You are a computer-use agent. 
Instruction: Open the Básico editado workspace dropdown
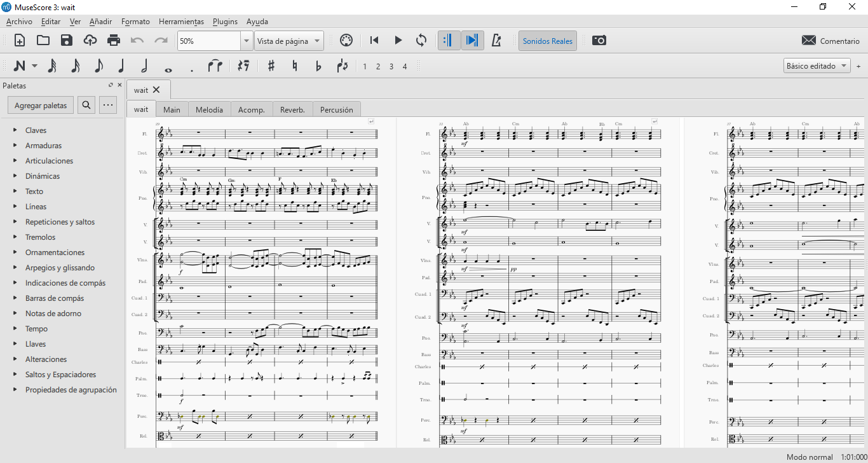coord(817,66)
